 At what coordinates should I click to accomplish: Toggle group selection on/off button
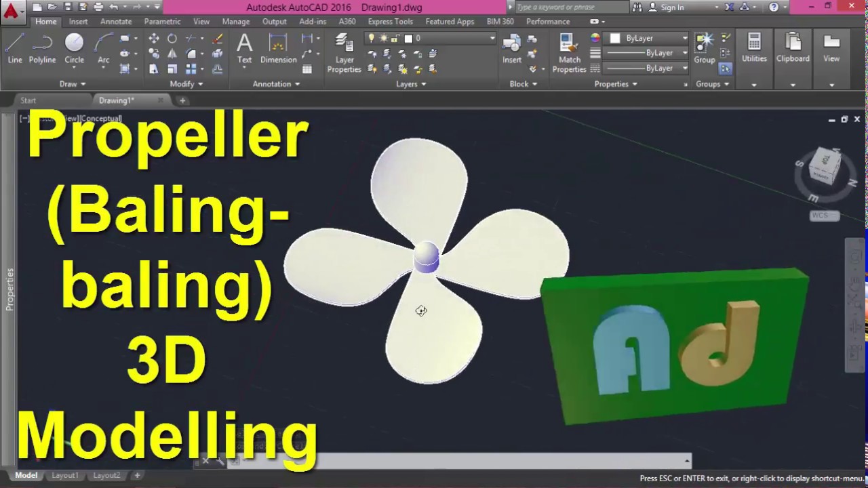point(725,68)
